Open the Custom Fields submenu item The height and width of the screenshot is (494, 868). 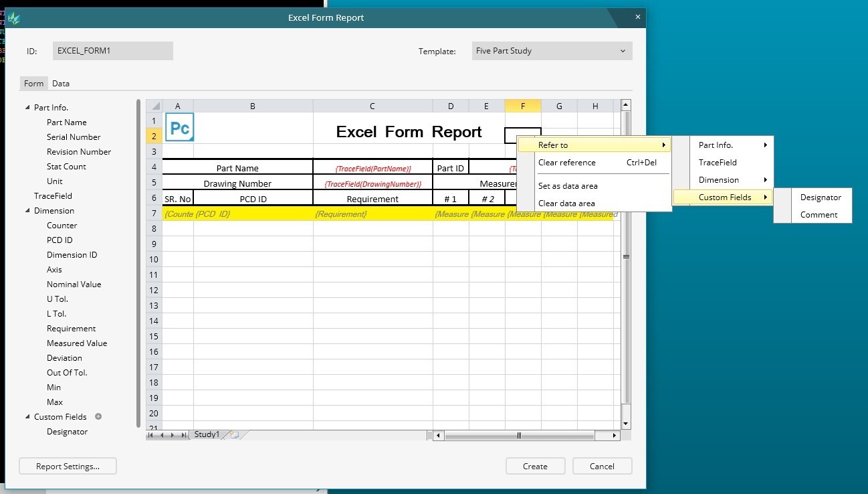click(x=723, y=197)
